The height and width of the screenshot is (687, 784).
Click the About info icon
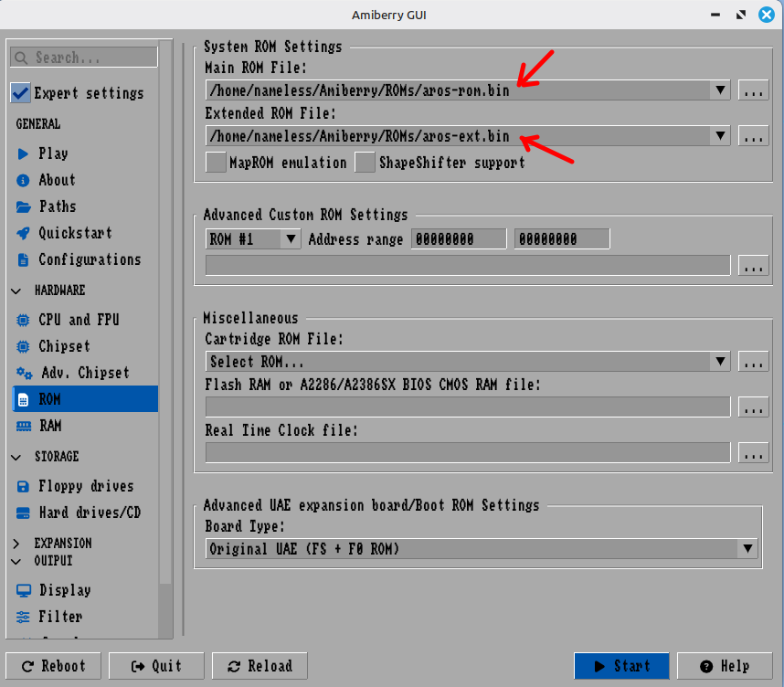23,180
